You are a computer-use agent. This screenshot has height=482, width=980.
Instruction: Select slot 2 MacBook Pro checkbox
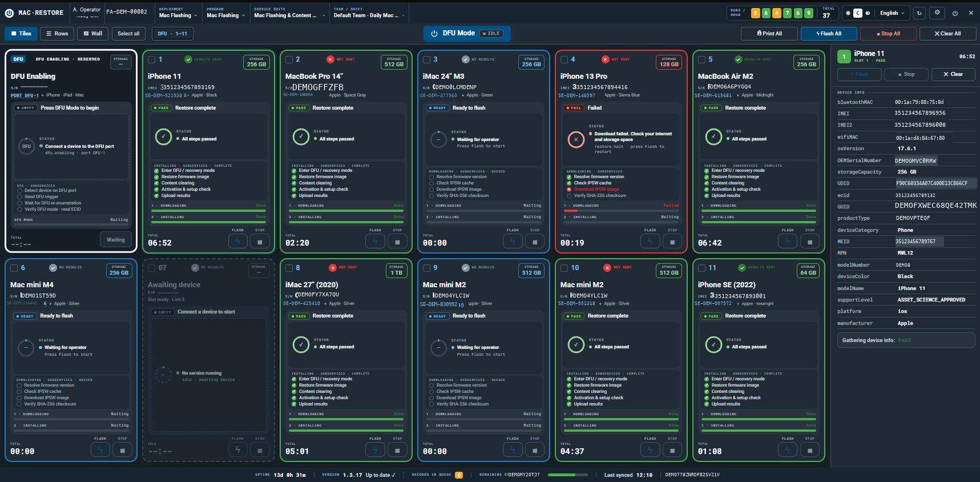coord(289,59)
